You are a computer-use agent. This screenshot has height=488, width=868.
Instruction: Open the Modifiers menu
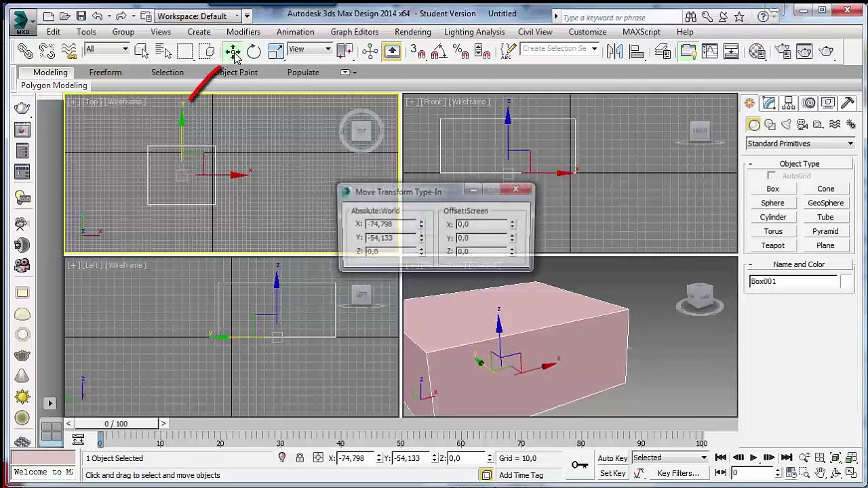243,32
